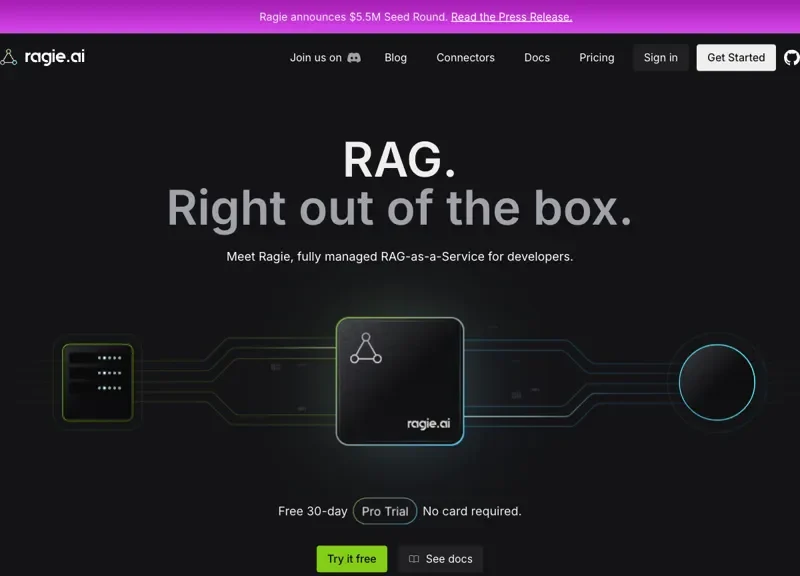
Task: Click the central ragie.ai chip illustration
Action: [400, 381]
